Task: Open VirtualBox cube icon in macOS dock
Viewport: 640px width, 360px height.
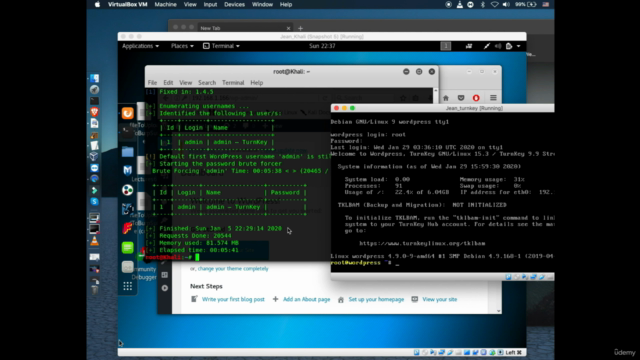Action: [94, 156]
